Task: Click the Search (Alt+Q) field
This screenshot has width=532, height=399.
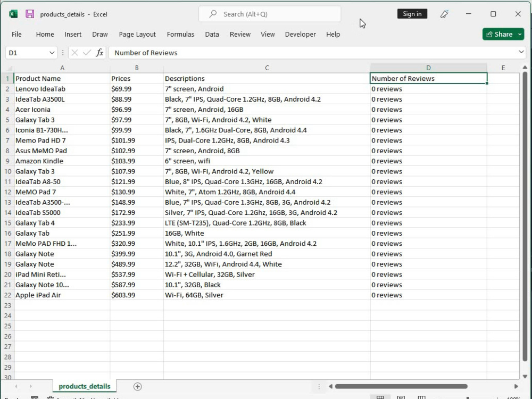Action: [x=270, y=14]
